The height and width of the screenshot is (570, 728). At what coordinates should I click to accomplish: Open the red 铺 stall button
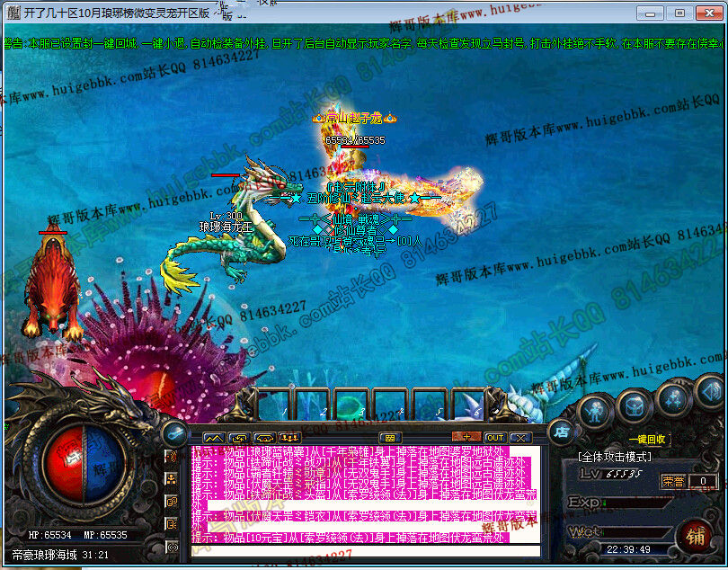pyautogui.click(x=697, y=536)
